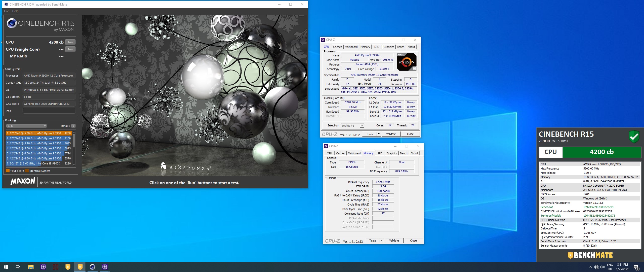
Task: Click the CPU-Z CPU window title icon
Action: point(323,40)
